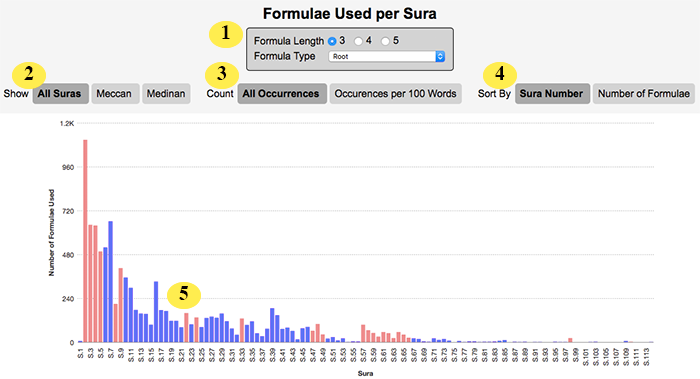Sort bars by Number of Formulae
Image resolution: width=700 pixels, height=379 pixels.
pyautogui.click(x=644, y=94)
